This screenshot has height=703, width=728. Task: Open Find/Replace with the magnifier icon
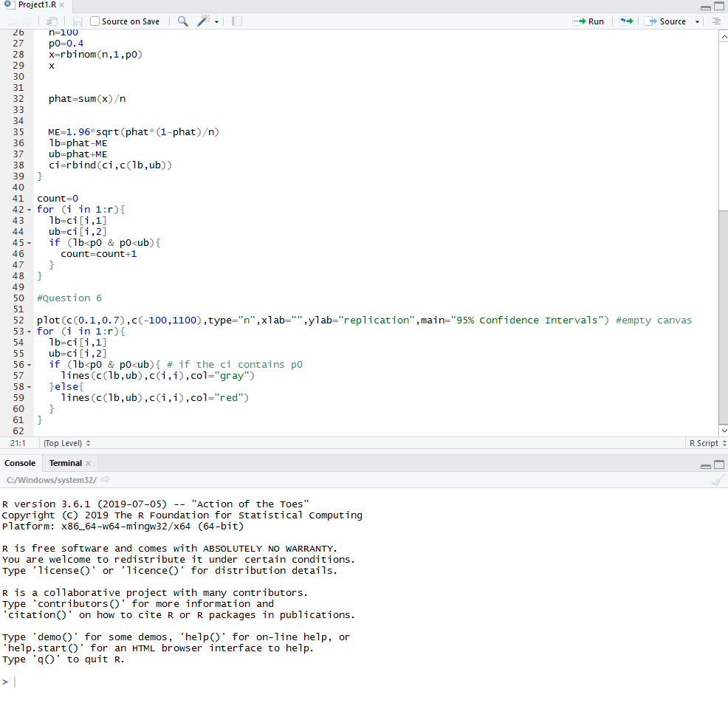182,21
